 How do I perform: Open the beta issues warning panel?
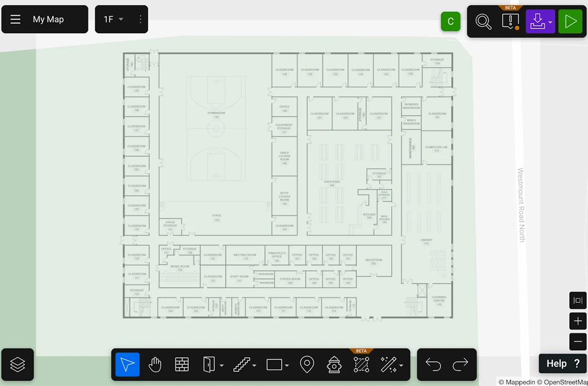(x=510, y=22)
